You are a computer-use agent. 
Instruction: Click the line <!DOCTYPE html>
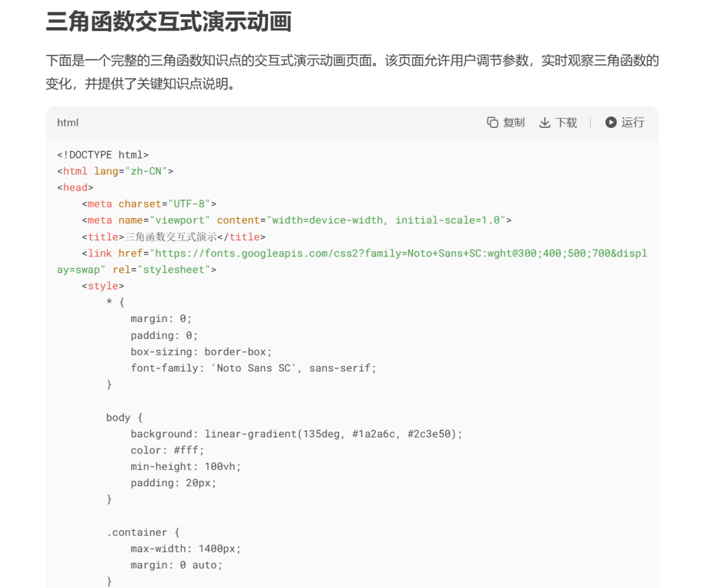[103, 154]
